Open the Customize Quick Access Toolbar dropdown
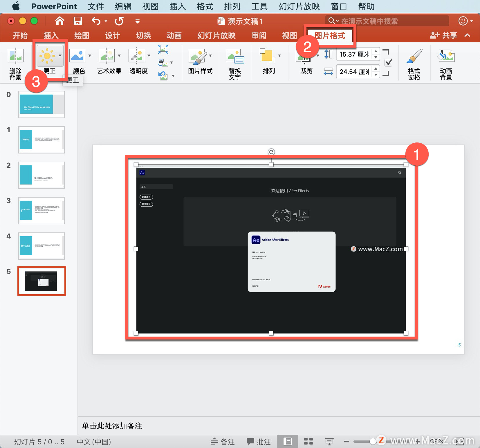Image resolution: width=480 pixels, height=448 pixels. click(138, 21)
